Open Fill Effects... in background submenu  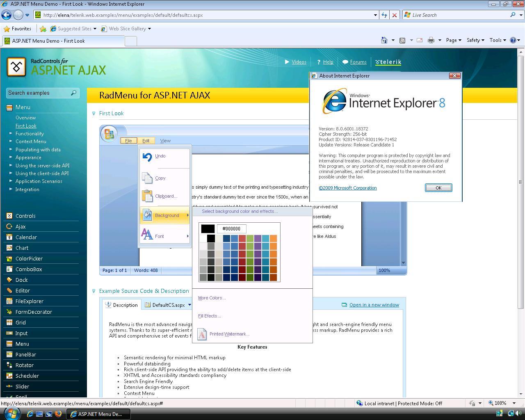click(x=209, y=316)
